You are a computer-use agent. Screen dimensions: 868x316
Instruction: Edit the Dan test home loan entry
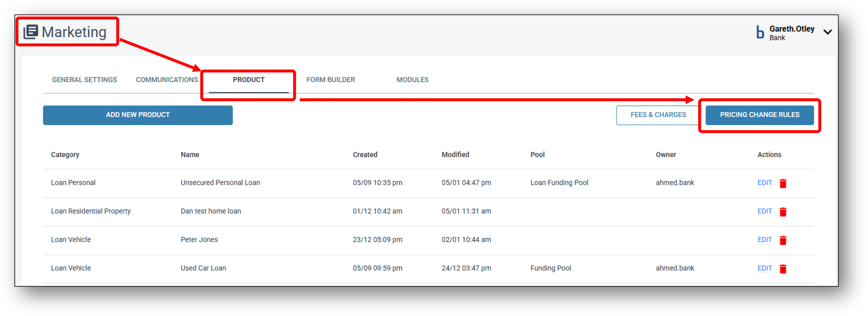765,211
